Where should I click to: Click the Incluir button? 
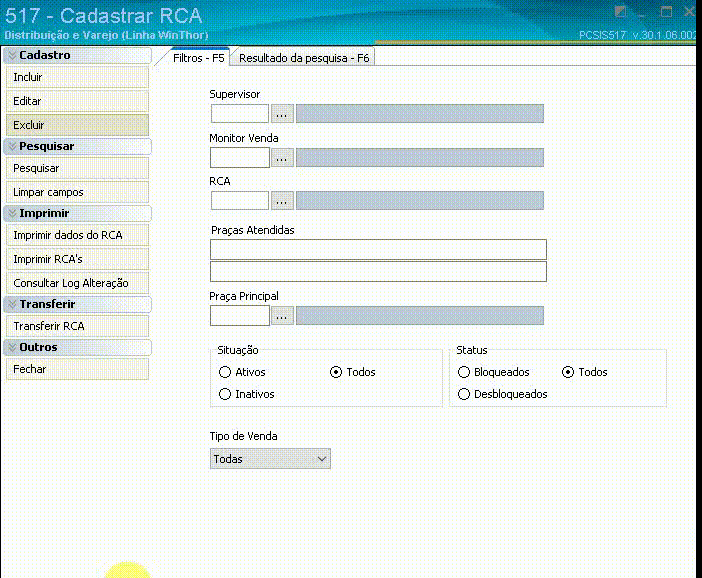[x=77, y=77]
